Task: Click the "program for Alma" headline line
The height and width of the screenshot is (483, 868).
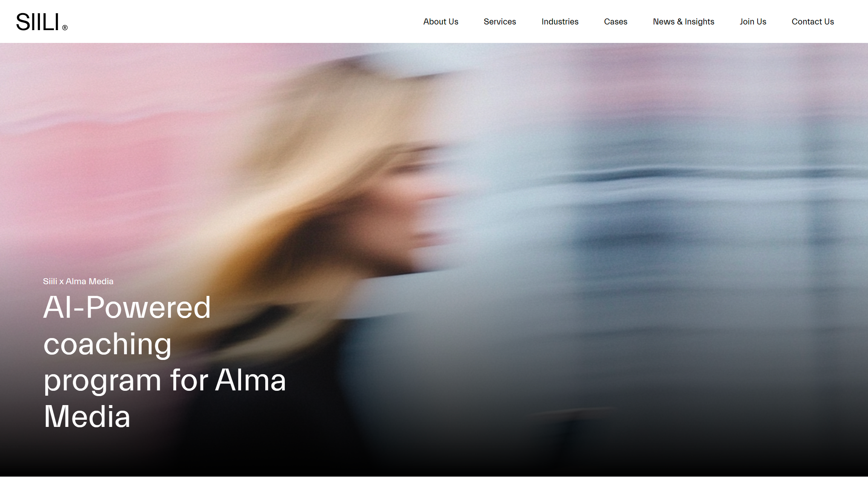Action: 165,380
